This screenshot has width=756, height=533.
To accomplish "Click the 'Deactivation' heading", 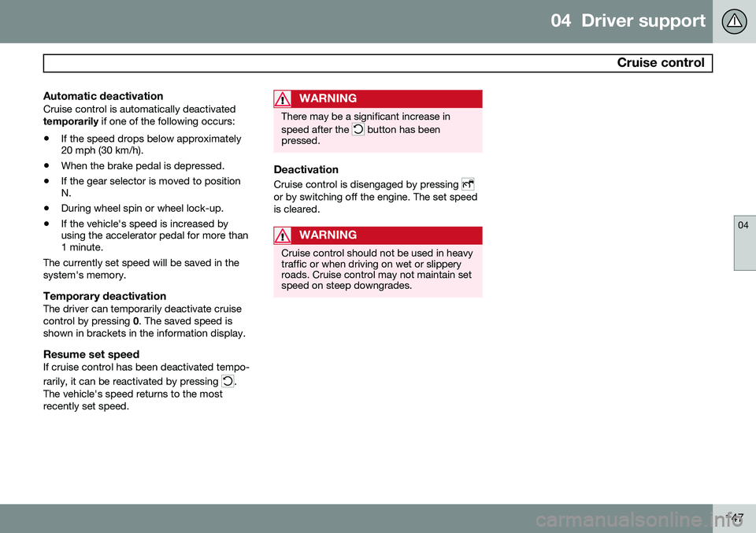I will (x=306, y=169).
